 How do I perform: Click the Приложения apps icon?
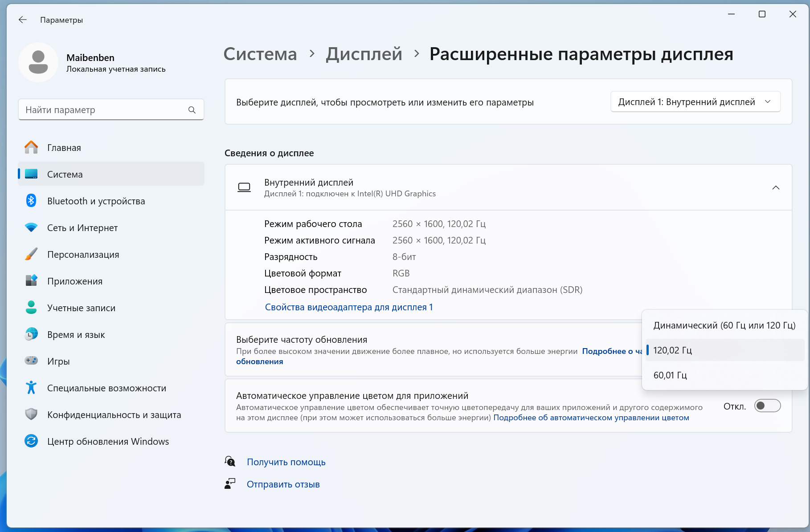click(31, 281)
